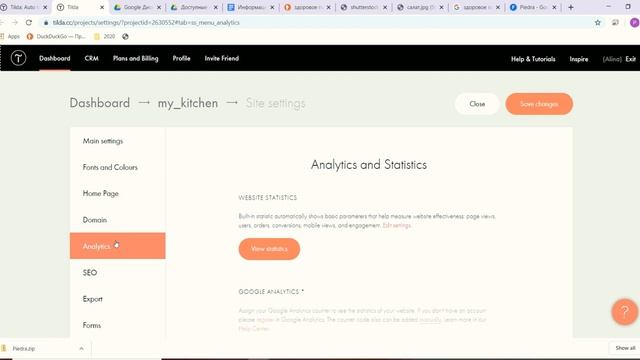Open the 2020 bookmarks folder

(x=104, y=36)
